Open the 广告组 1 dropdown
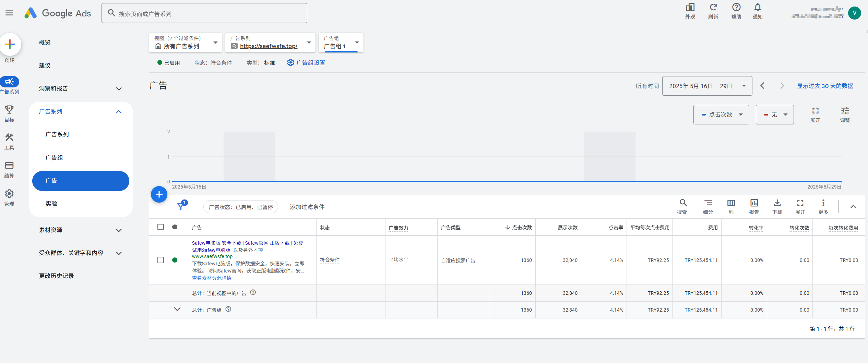The width and height of the screenshot is (868, 363). click(x=341, y=43)
